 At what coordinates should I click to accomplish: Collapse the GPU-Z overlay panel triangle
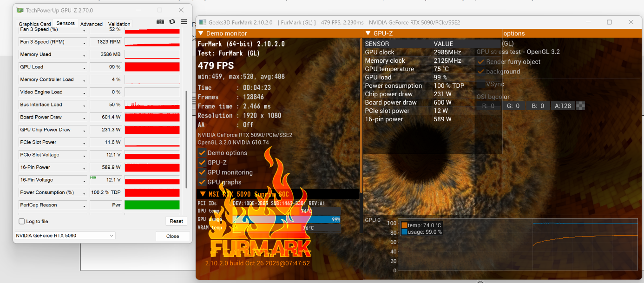(x=368, y=33)
